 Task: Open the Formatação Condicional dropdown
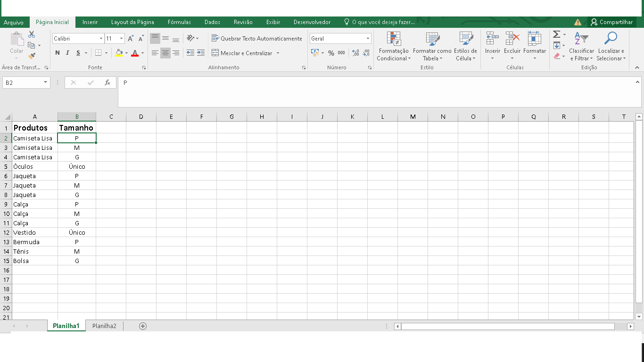click(x=394, y=47)
